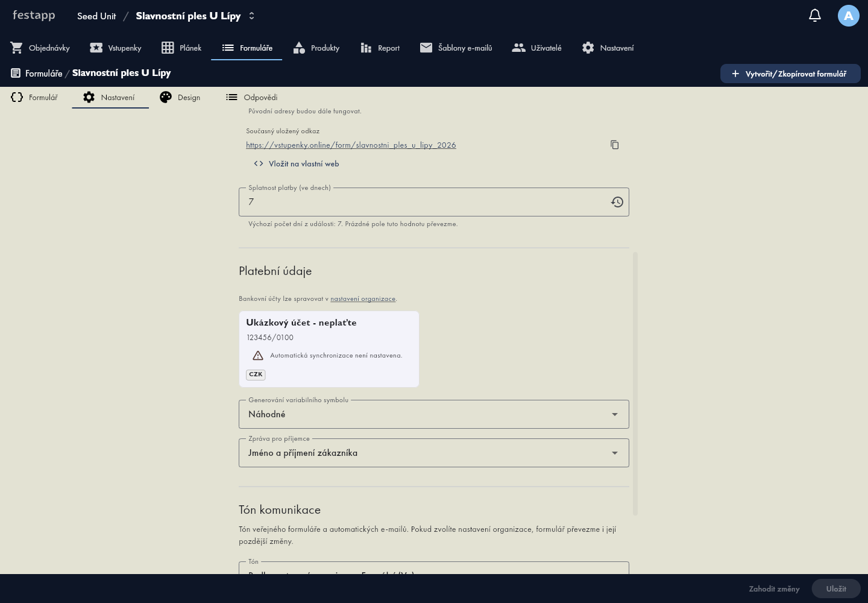Click the festapp logo
This screenshot has height=603, width=868.
34,15
